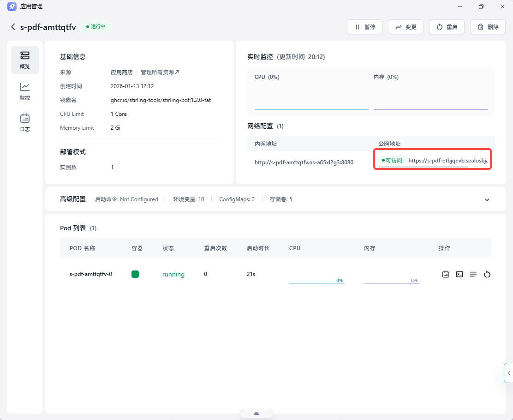Screen dimensions: 513x420
Task: Click the green container status square
Action: (135, 274)
